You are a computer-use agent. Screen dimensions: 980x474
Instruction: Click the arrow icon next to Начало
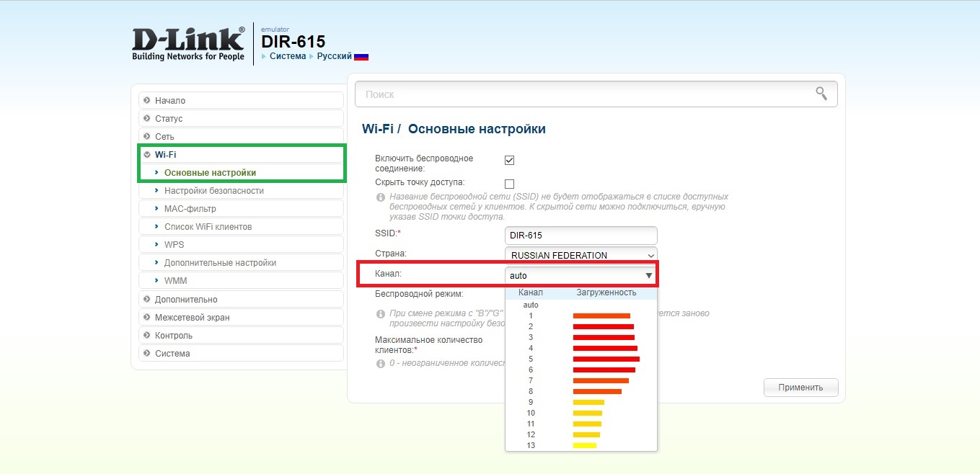point(147,100)
